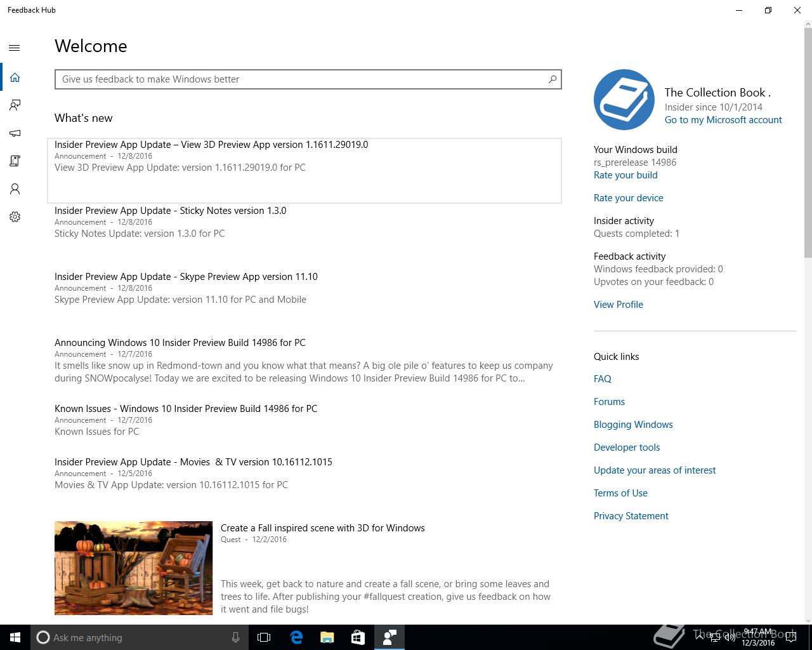Viewport: 812px width, 650px height.
Task: Open the Profile person icon
Action: tap(15, 189)
